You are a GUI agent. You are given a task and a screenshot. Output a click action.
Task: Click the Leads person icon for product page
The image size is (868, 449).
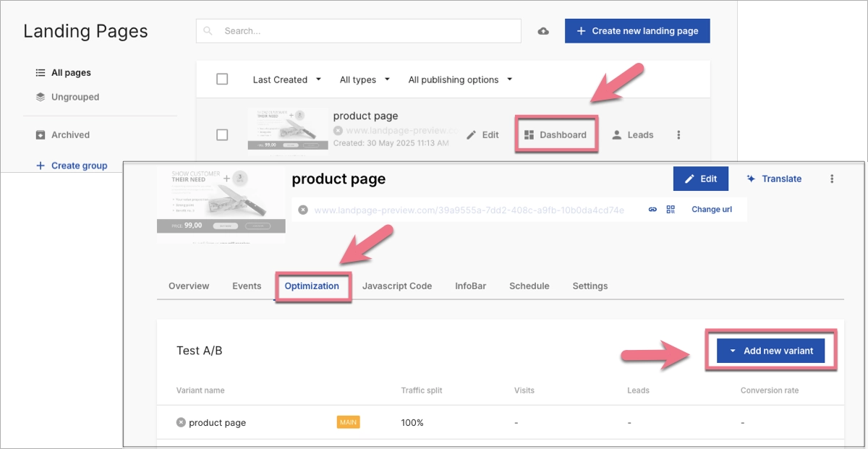616,134
